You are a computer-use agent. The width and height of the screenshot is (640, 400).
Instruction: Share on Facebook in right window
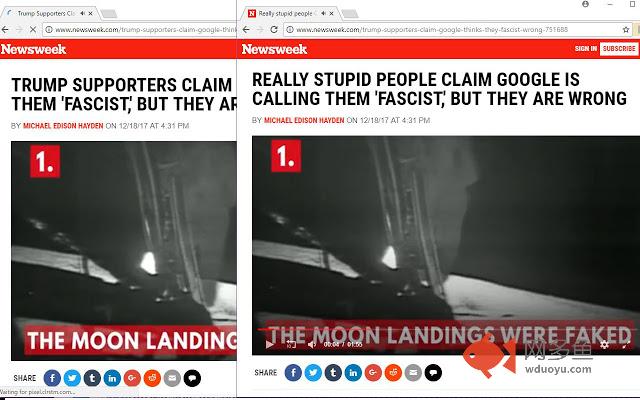tap(293, 373)
